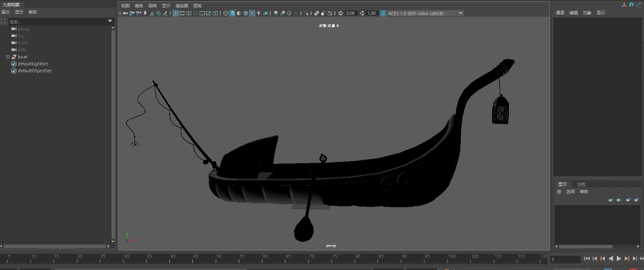Toggle use all lights bulb icon
Screen dimensions: 644x270
point(259,13)
